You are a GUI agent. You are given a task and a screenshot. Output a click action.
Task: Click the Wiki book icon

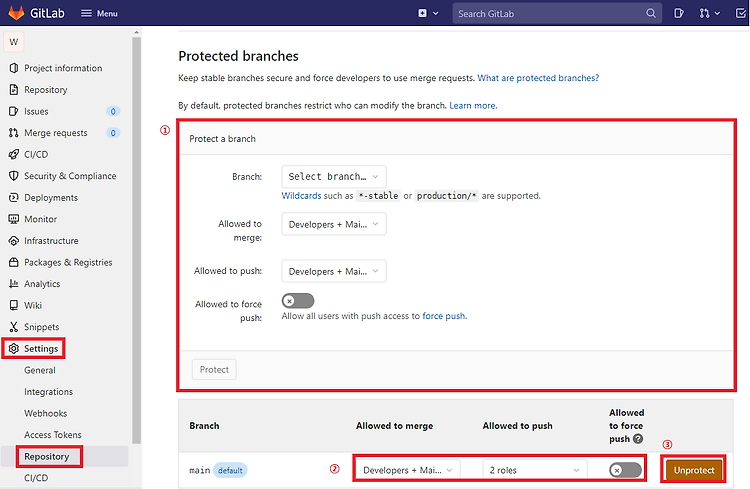pyautogui.click(x=14, y=305)
